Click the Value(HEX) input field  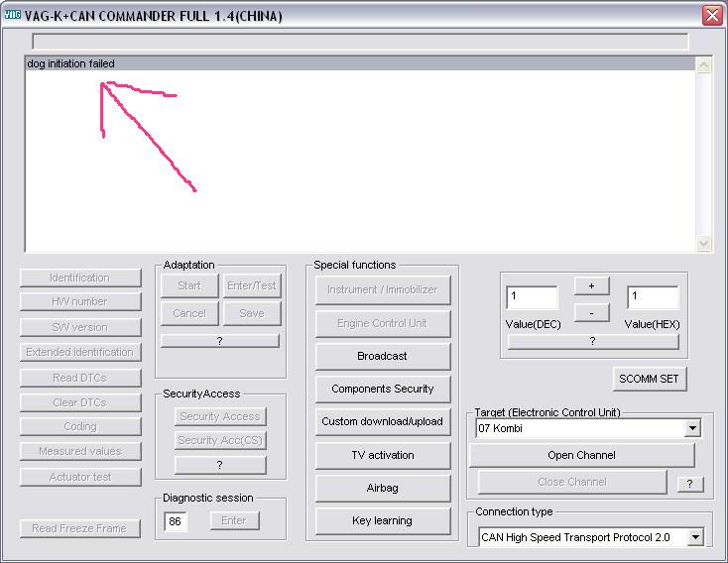(653, 297)
